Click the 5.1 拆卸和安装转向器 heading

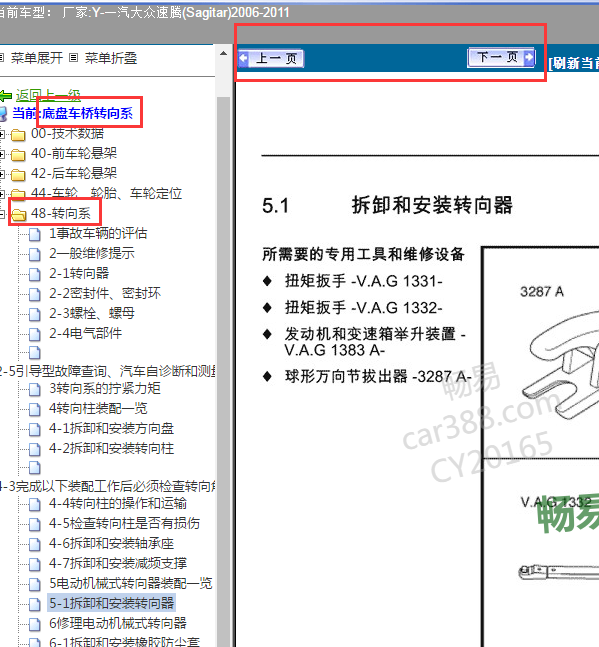387,205
